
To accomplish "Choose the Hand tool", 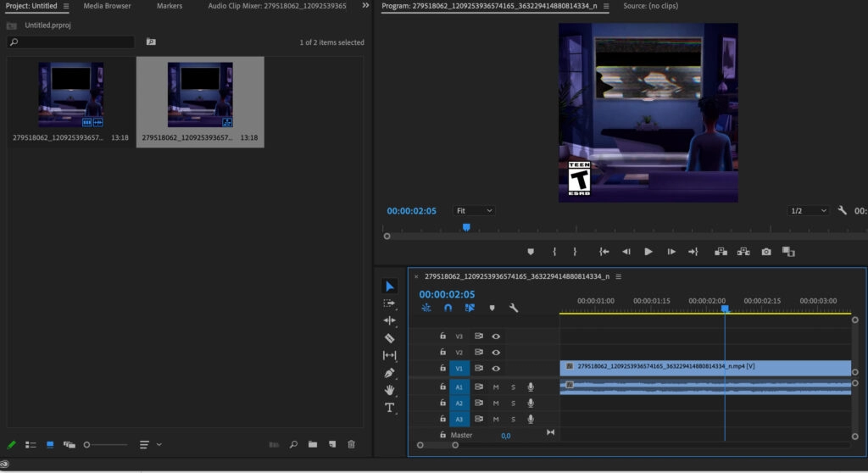I will click(390, 390).
